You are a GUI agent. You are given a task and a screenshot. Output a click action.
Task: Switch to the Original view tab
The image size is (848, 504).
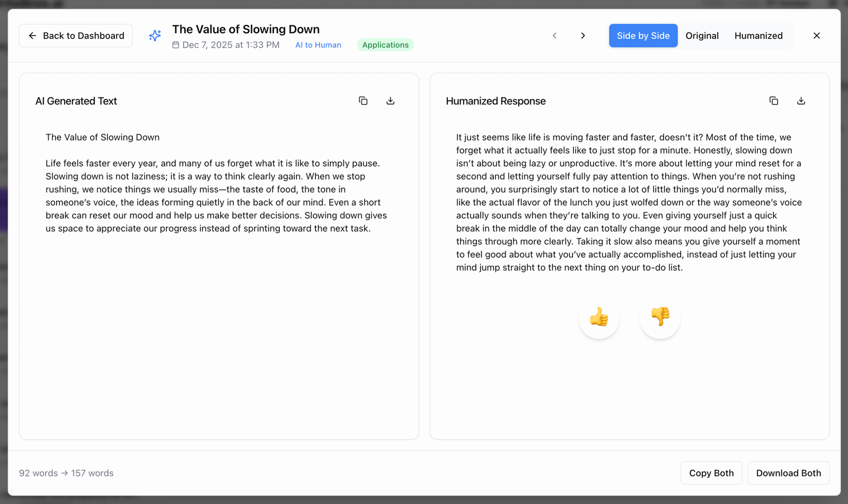(x=702, y=36)
